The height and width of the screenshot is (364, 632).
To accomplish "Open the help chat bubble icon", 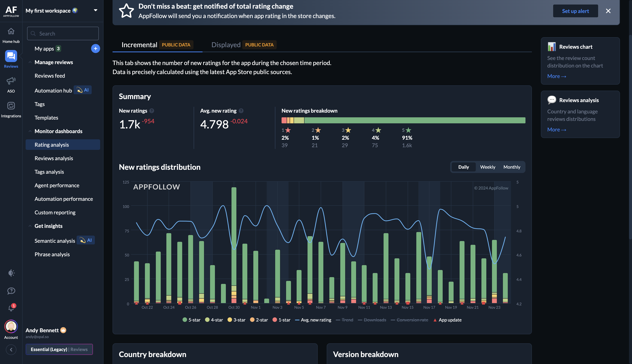I will point(11,291).
